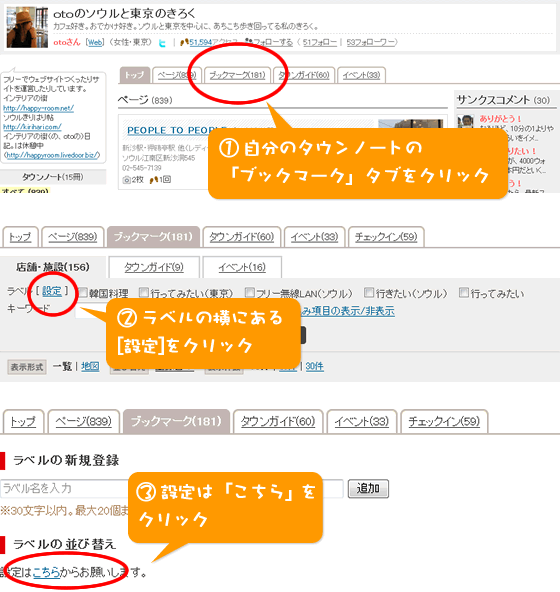The height and width of the screenshot is (592, 560).
Task: Check the 韓国料理 label checkbox
Action: point(83,292)
